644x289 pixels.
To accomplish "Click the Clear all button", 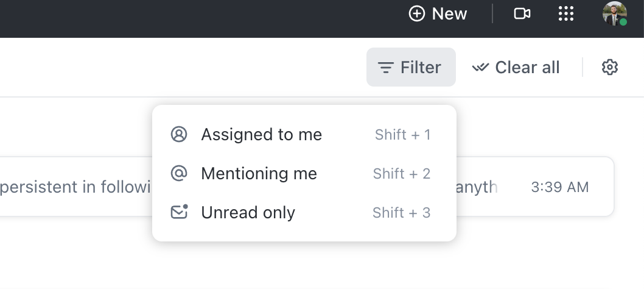I will click(516, 67).
